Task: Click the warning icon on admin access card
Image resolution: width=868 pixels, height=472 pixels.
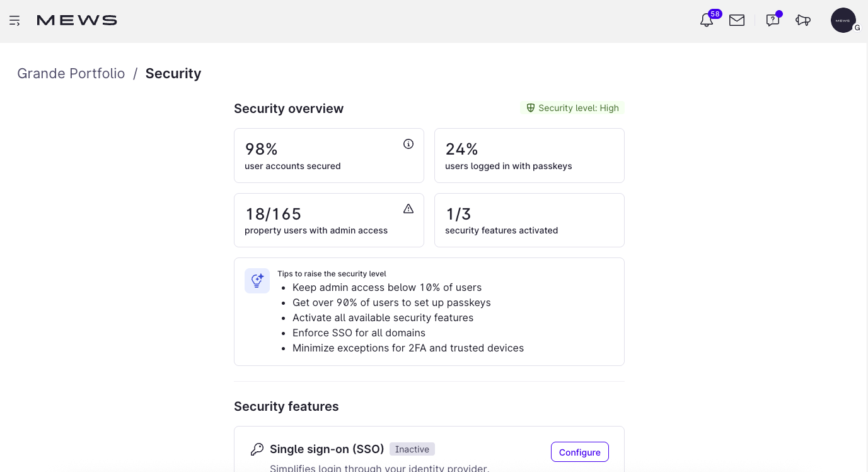Action: pos(408,208)
